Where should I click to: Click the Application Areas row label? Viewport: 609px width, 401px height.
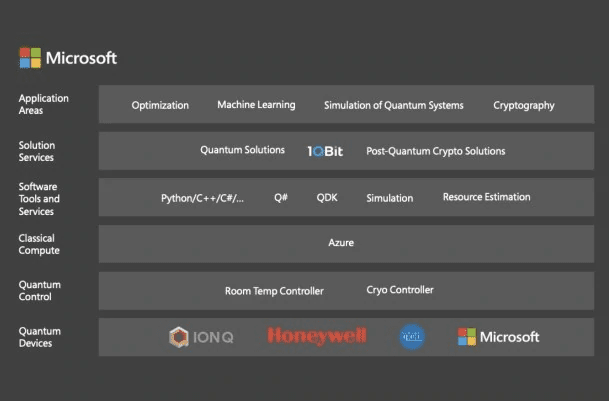point(44,104)
